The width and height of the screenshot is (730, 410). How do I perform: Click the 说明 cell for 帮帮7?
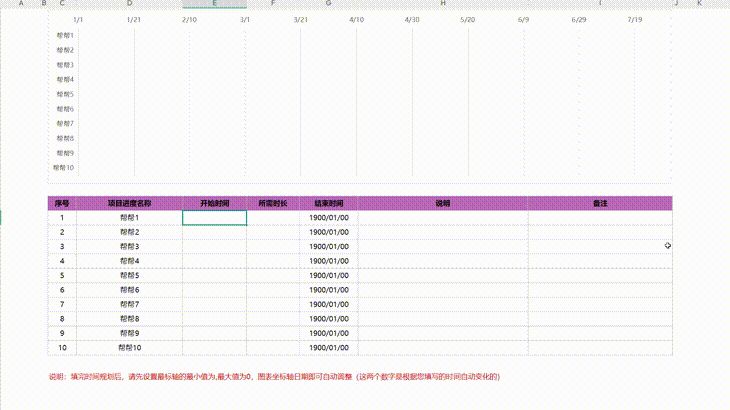(443, 304)
